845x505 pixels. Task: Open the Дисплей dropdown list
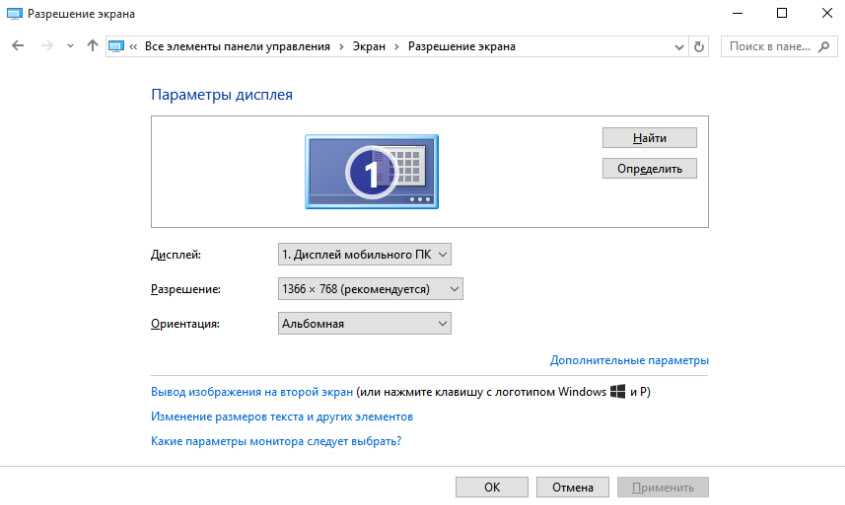point(364,255)
